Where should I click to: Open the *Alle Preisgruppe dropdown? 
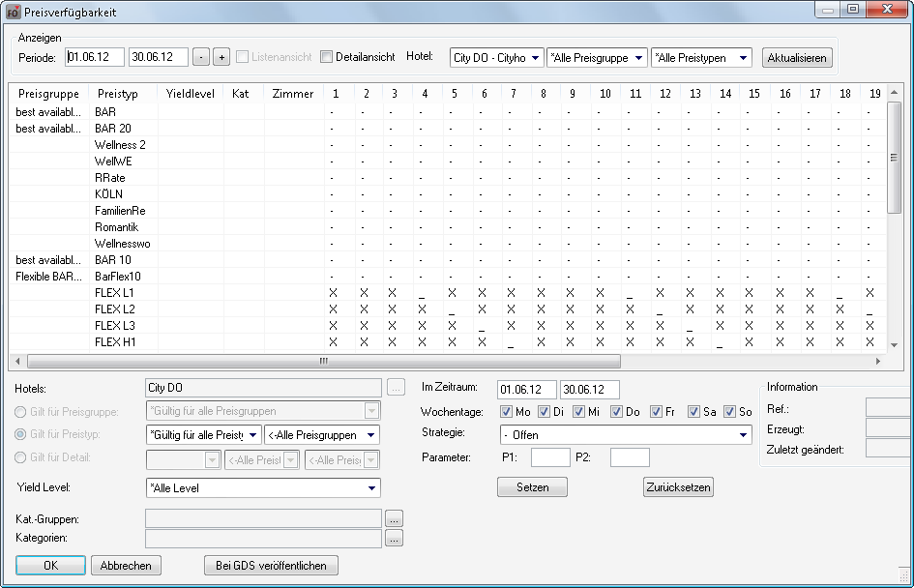[x=597, y=58]
